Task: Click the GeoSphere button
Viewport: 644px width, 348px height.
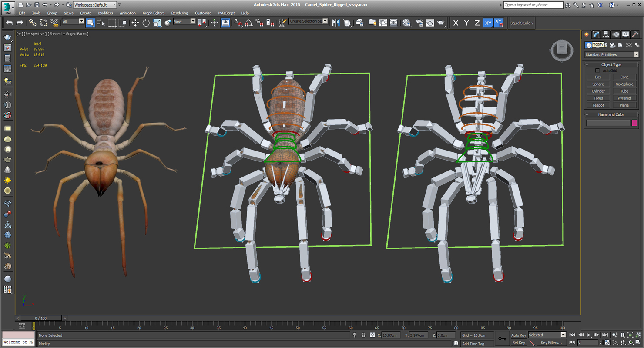Action: (624, 84)
